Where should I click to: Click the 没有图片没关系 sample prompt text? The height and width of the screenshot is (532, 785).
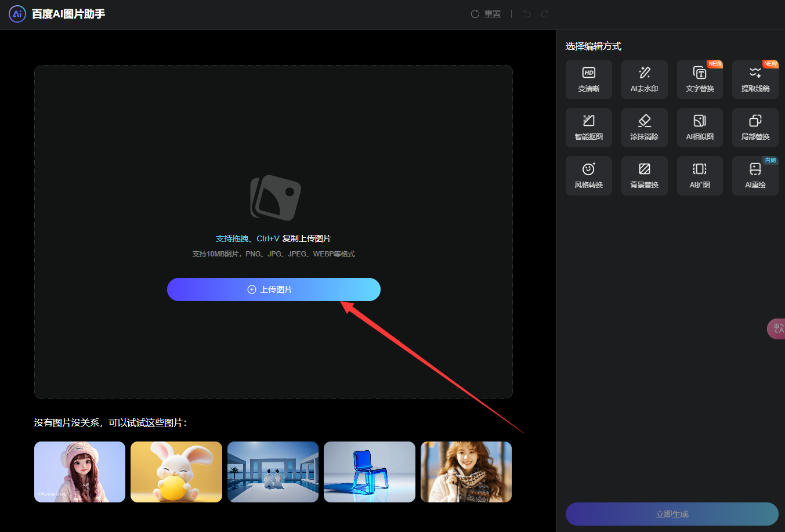110,423
